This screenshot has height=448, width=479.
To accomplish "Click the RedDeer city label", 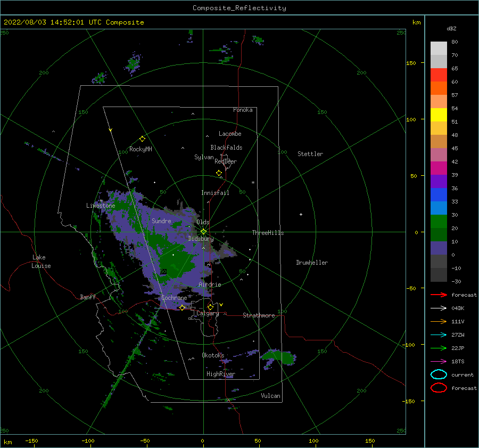I will click(226, 161).
